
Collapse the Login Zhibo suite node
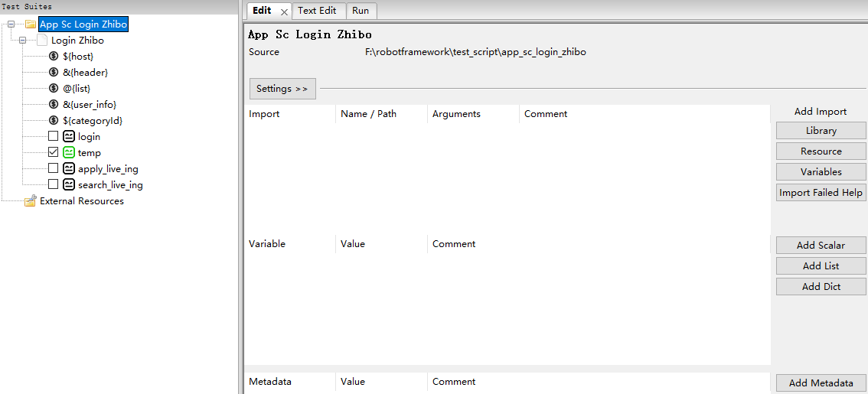[x=23, y=40]
